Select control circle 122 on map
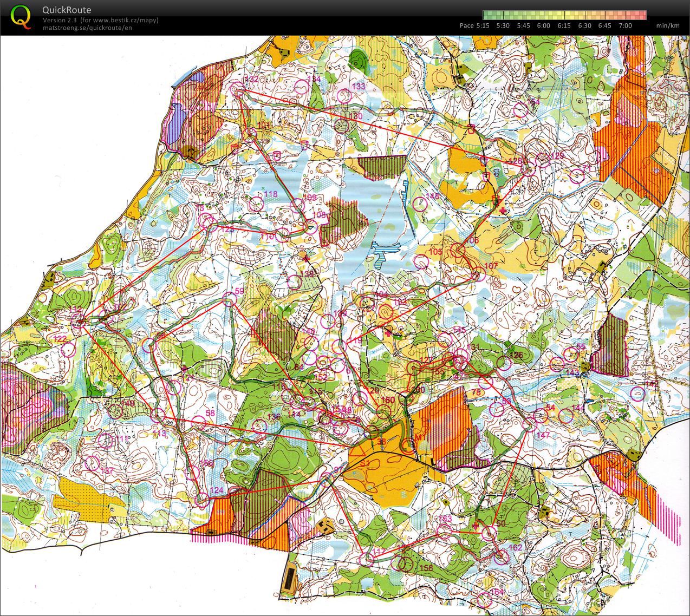 click(68, 349)
